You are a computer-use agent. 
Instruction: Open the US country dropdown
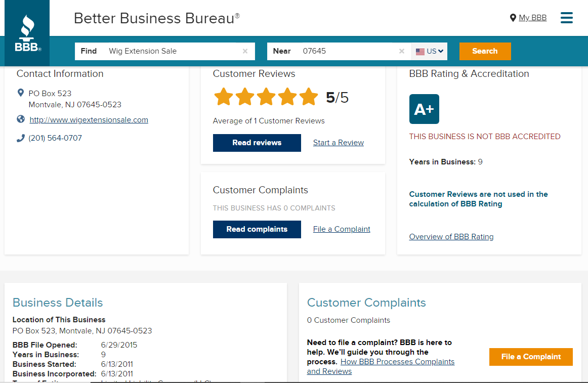(x=430, y=52)
